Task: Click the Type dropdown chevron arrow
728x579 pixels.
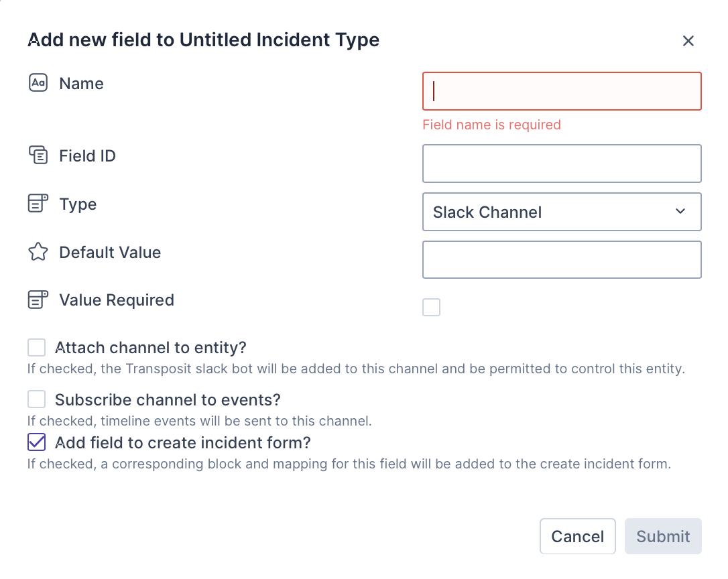Action: (680, 212)
